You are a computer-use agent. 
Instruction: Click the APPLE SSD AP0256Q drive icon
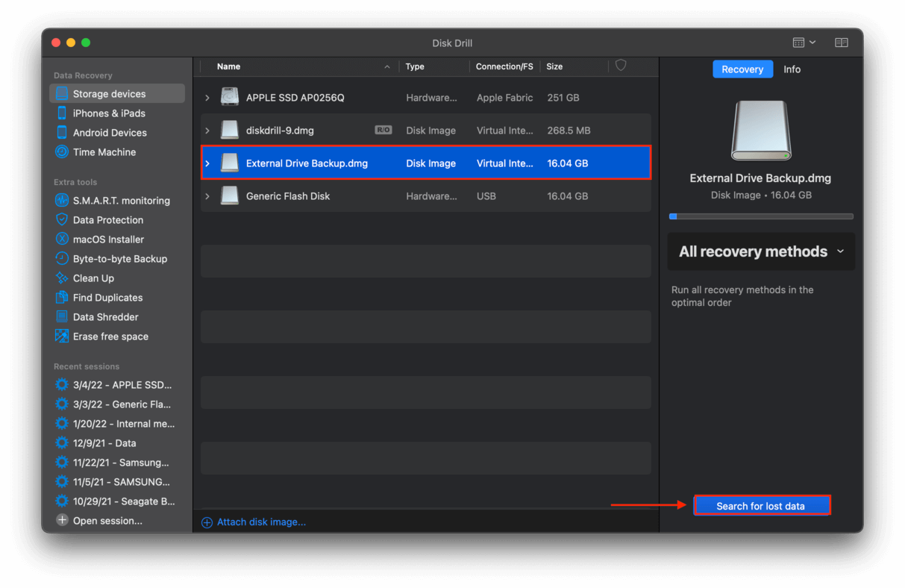230,97
